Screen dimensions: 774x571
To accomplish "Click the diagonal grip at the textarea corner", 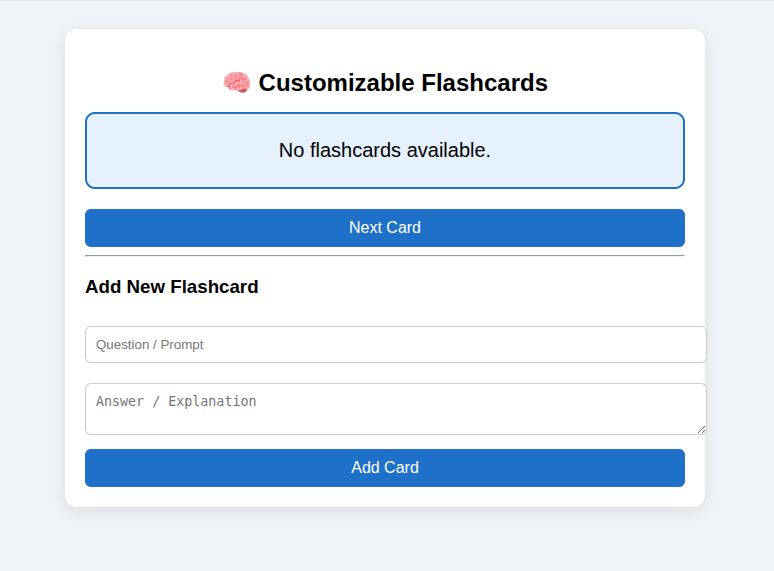I will (701, 429).
